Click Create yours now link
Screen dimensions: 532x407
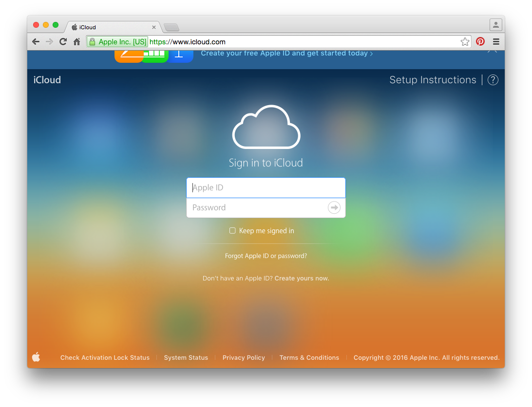coord(302,278)
